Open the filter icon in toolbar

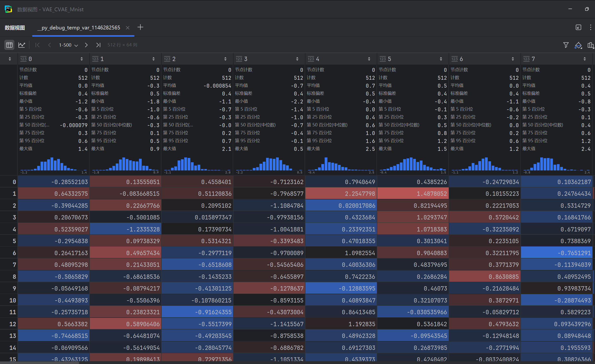pyautogui.click(x=566, y=45)
